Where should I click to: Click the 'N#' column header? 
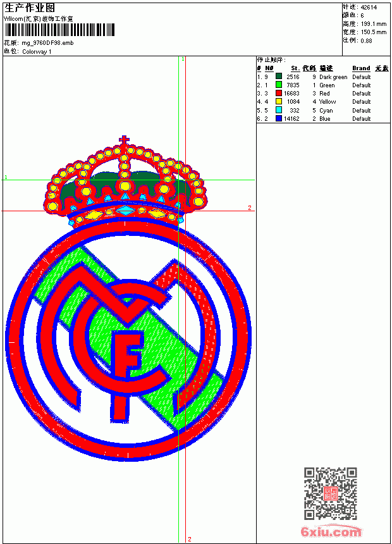[269, 68]
